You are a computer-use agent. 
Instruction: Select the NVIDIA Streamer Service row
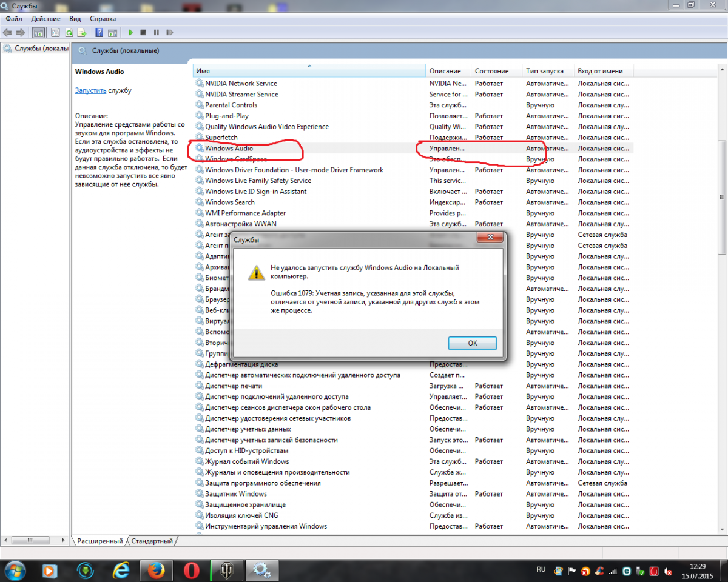point(413,95)
